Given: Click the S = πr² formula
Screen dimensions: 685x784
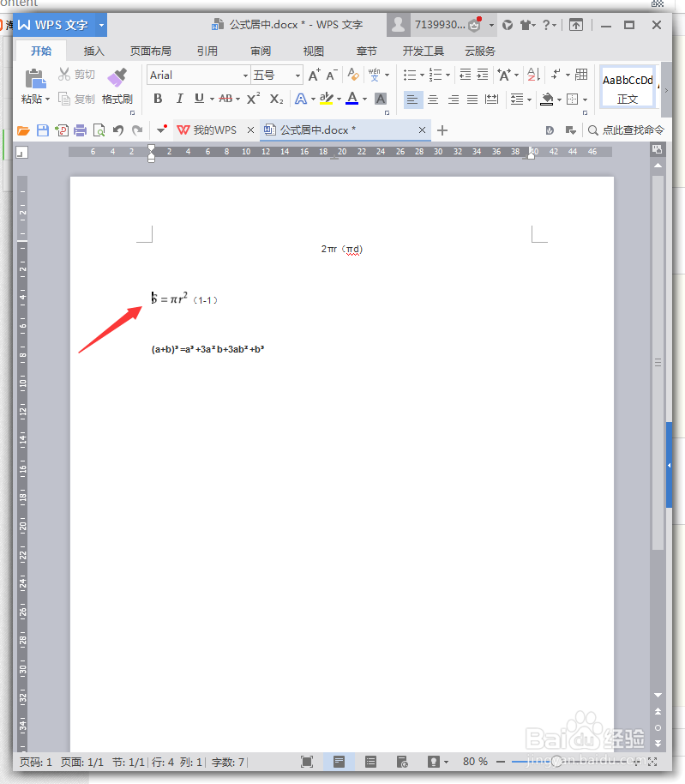Looking at the screenshot, I should pyautogui.click(x=170, y=298).
